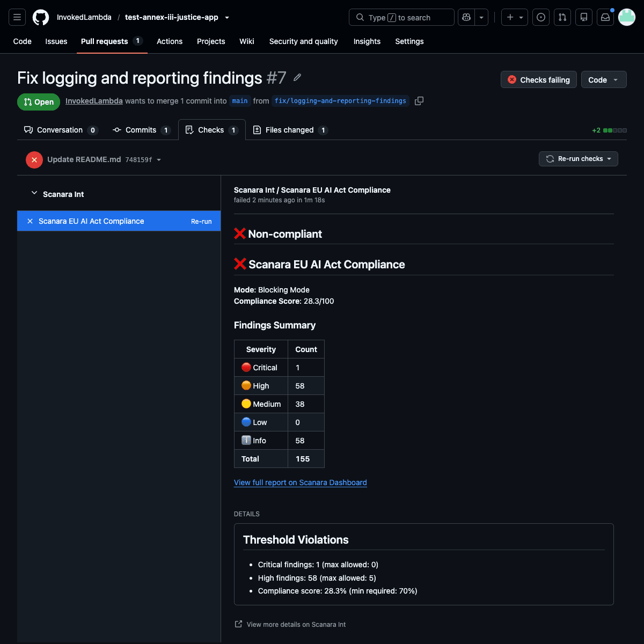644x644 pixels.
Task: Switch to the Conversation tab
Action: click(60, 130)
